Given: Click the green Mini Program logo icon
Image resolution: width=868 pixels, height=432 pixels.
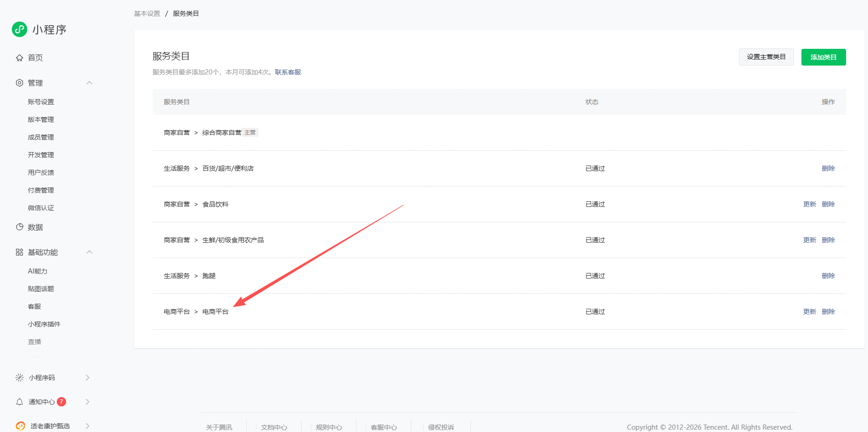Looking at the screenshot, I should pyautogui.click(x=20, y=29).
